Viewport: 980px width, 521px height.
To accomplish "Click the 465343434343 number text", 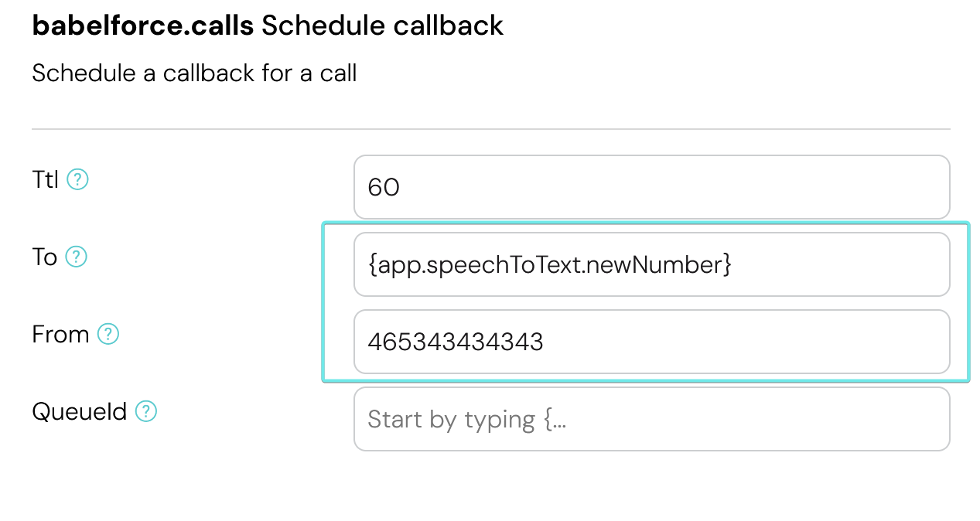I will 455,342.
